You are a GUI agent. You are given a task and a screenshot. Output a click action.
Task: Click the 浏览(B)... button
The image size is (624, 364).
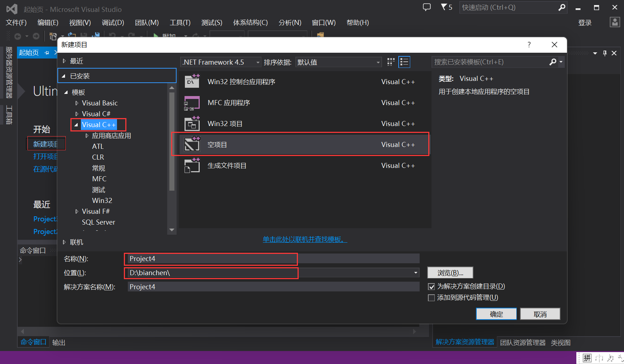[450, 273]
